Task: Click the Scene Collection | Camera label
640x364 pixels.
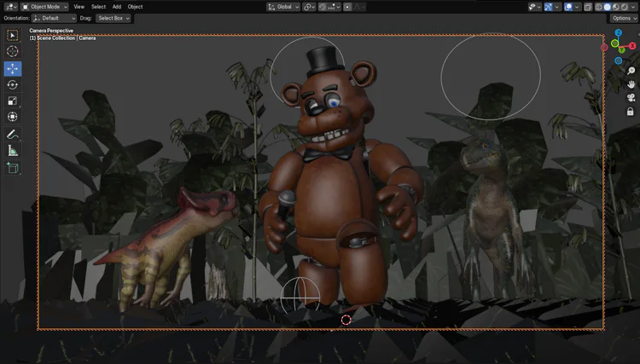Action: pos(62,38)
